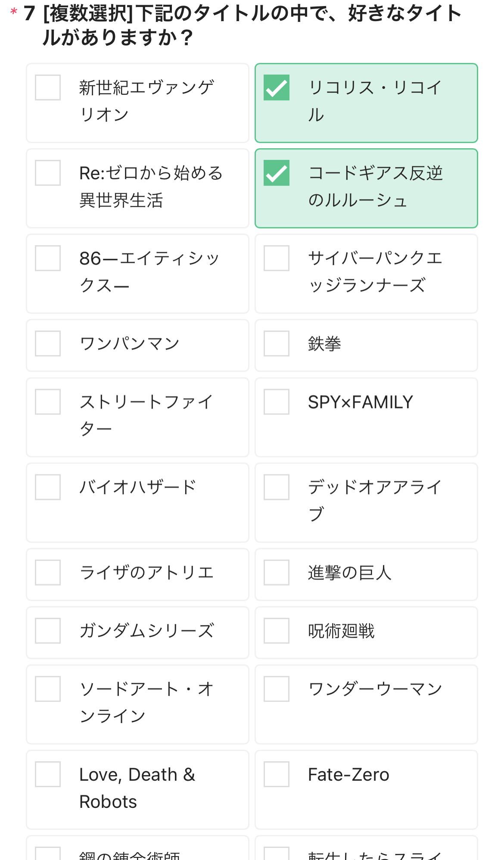
Task: Select the Love, Death & Robots checkbox
Action: click(x=48, y=774)
